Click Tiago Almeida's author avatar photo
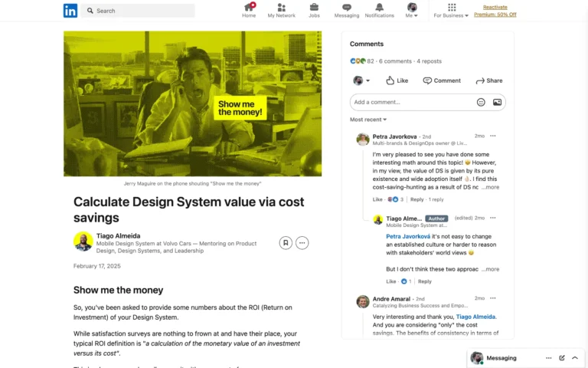The height and width of the screenshot is (368, 588). click(x=83, y=241)
